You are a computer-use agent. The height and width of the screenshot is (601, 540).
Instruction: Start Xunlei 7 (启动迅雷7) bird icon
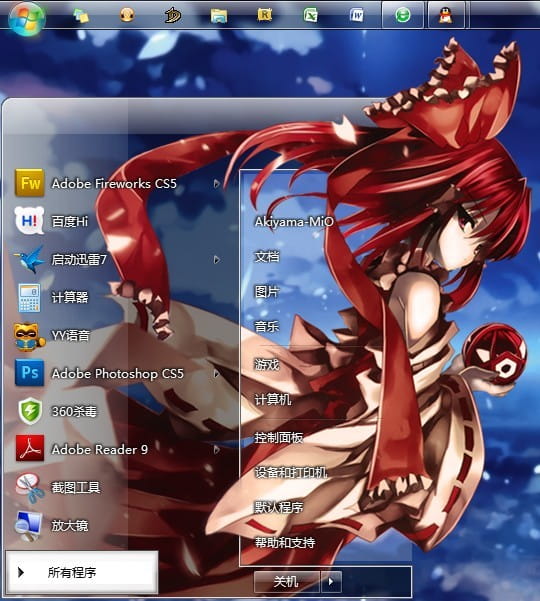coord(30,259)
